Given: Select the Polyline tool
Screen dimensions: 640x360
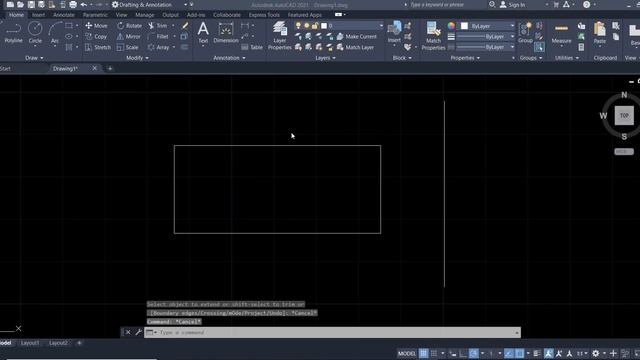Looking at the screenshot, I should [13, 33].
